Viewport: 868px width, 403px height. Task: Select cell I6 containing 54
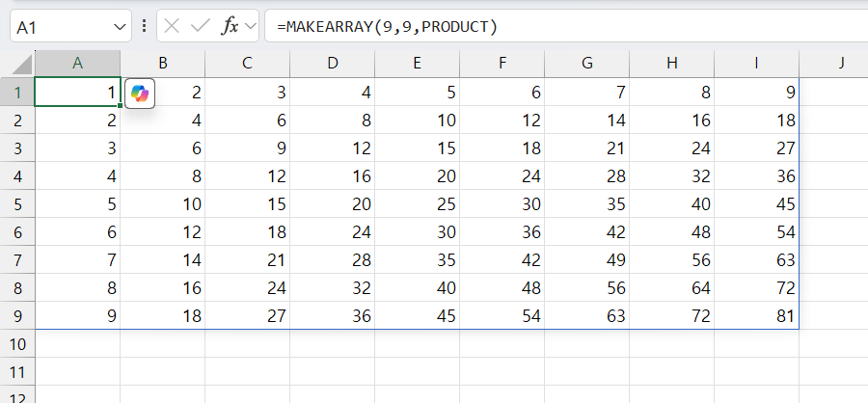pos(757,232)
